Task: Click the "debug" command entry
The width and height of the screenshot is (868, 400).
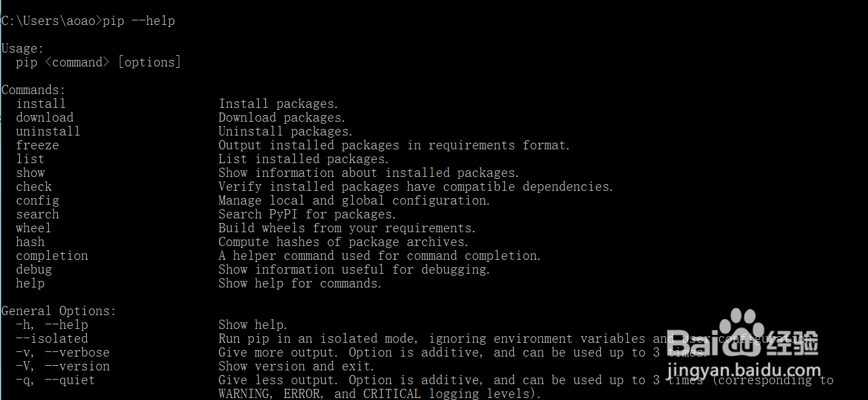Action: point(34,270)
